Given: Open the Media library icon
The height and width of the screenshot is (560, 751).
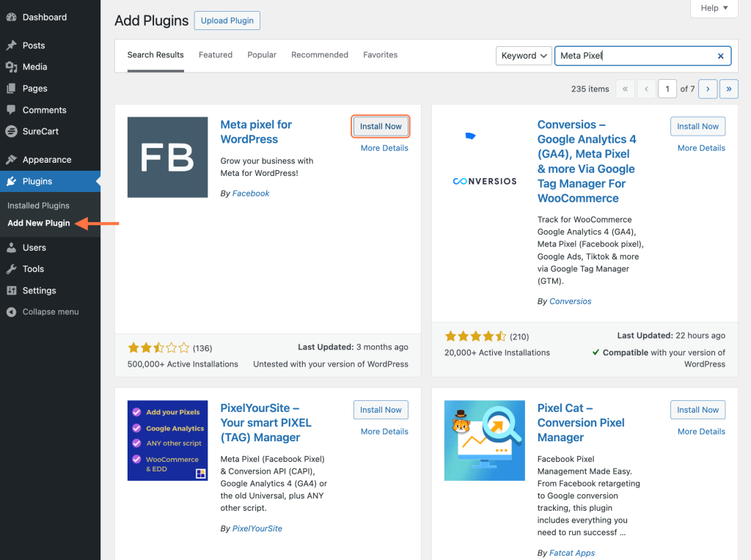Looking at the screenshot, I should click(11, 67).
